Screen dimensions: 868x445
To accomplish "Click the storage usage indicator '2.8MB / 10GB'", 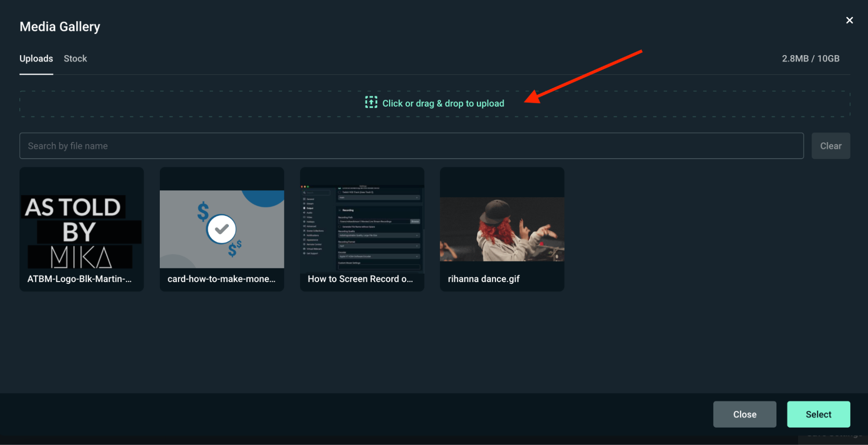I will (x=811, y=58).
